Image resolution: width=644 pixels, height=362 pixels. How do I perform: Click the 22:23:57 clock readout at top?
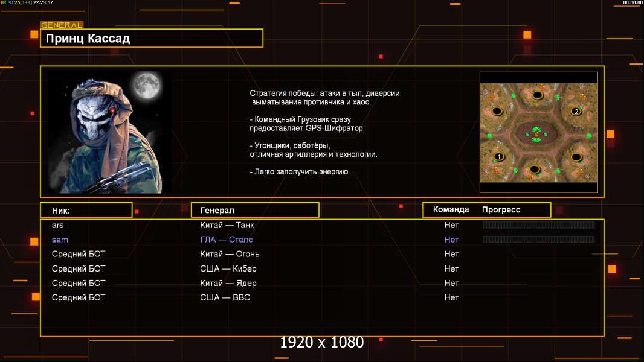(x=43, y=2)
